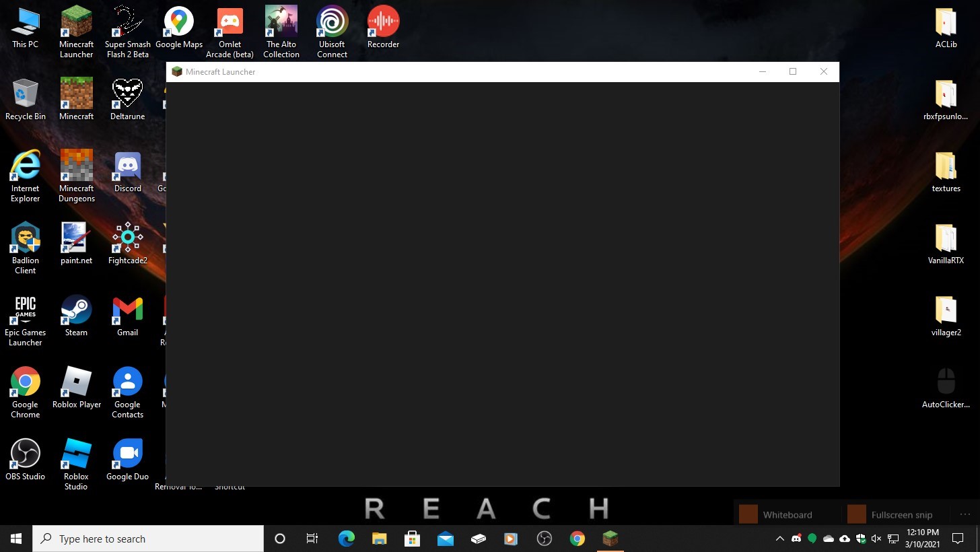The image size is (980, 552).
Task: Select the Recycle Bin on the desktop
Action: pos(26,100)
